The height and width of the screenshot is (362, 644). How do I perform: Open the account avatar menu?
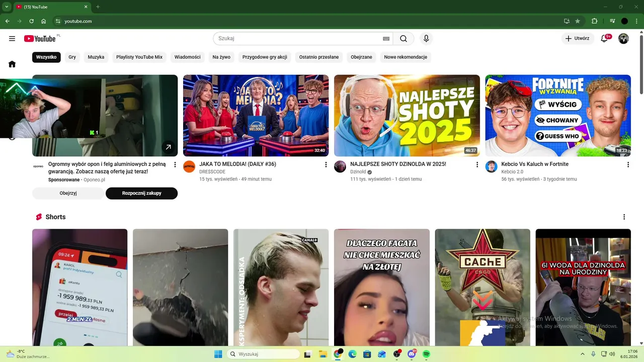tap(623, 39)
